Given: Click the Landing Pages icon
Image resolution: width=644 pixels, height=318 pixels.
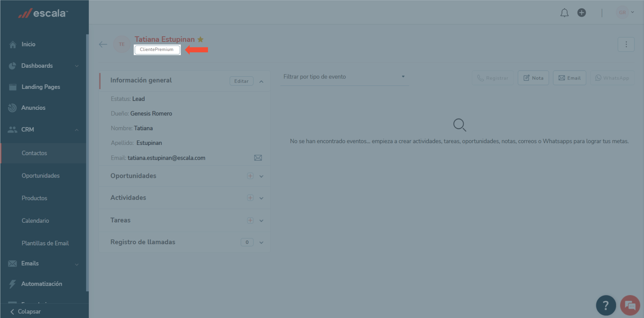Looking at the screenshot, I should coord(13,87).
